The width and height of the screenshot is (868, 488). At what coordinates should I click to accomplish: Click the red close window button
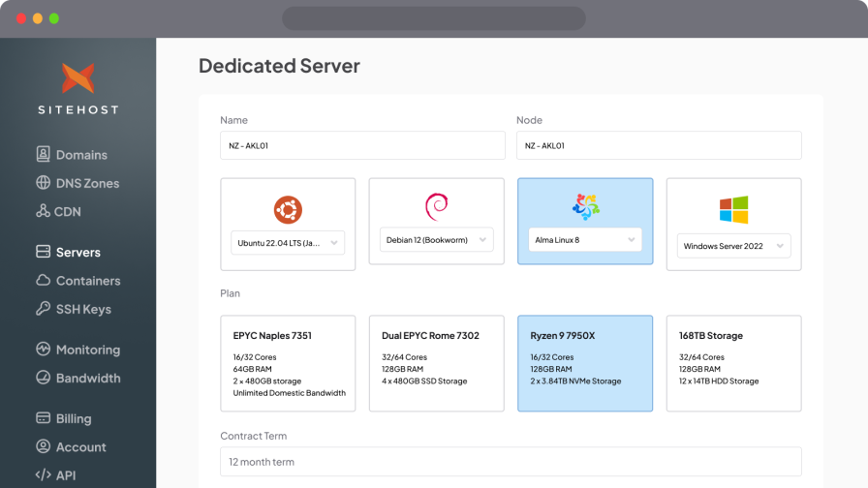[21, 18]
